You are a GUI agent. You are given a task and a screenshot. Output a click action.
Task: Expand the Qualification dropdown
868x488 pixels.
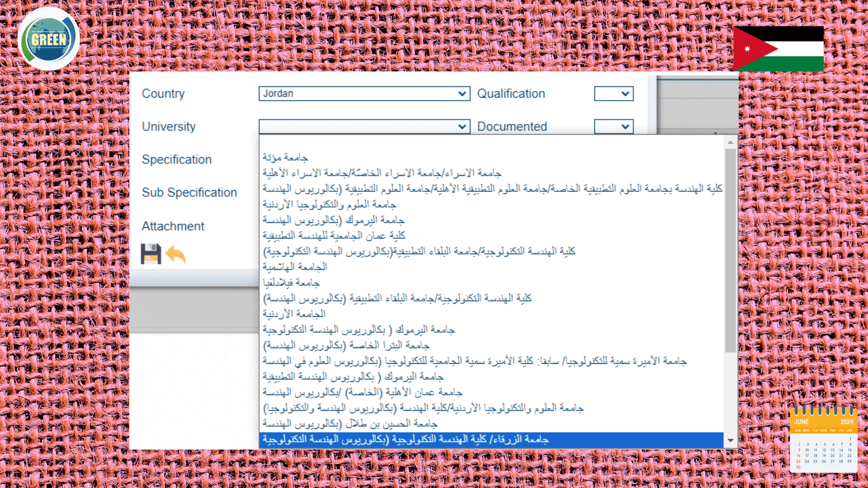[614, 94]
